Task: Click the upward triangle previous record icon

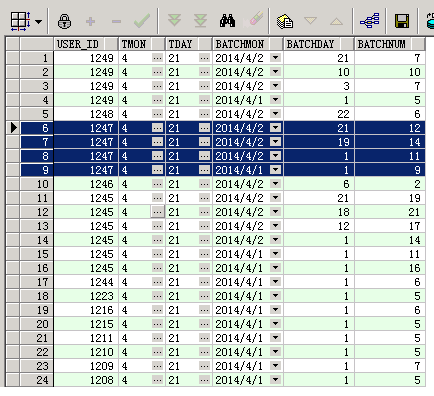Action: (336, 22)
